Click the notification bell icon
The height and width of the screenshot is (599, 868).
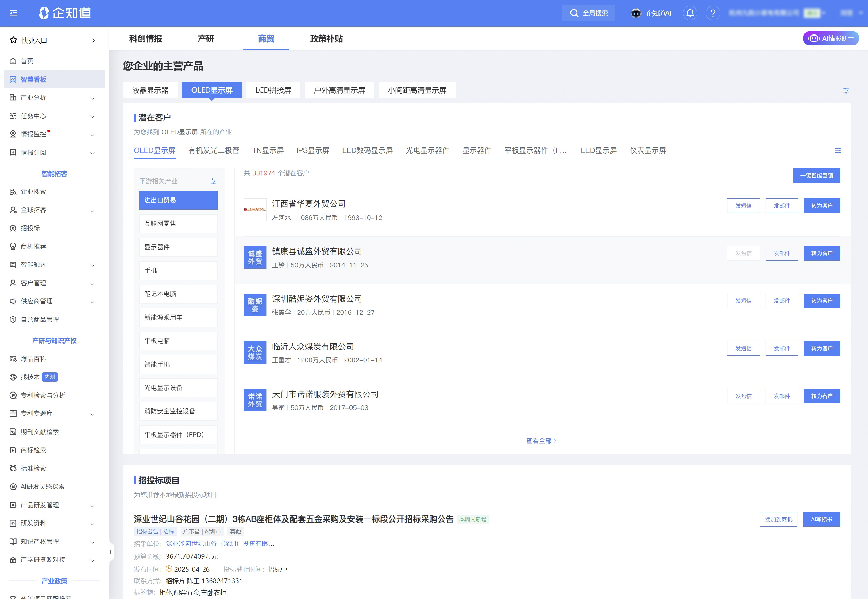click(x=690, y=13)
